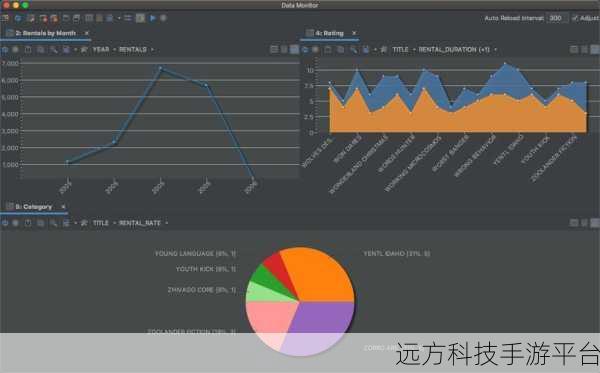
Task: Click the blue reload icon in the top toolbar
Action: coord(18,18)
